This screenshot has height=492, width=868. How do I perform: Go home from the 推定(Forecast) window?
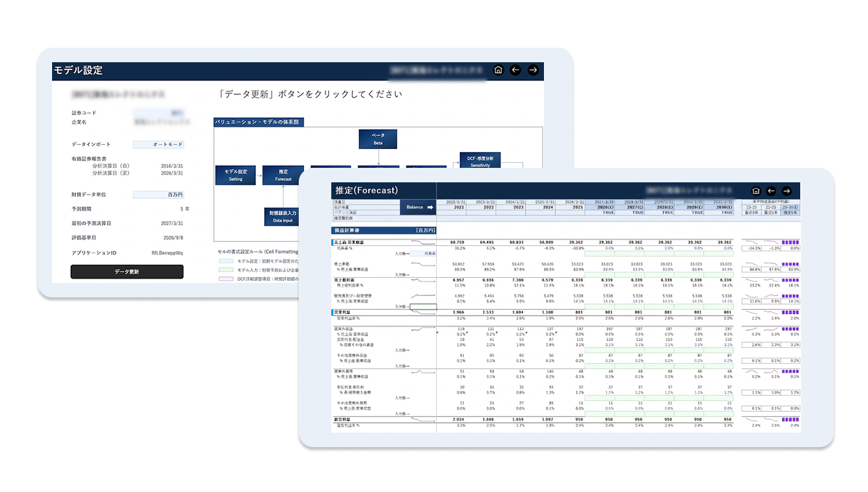756,191
